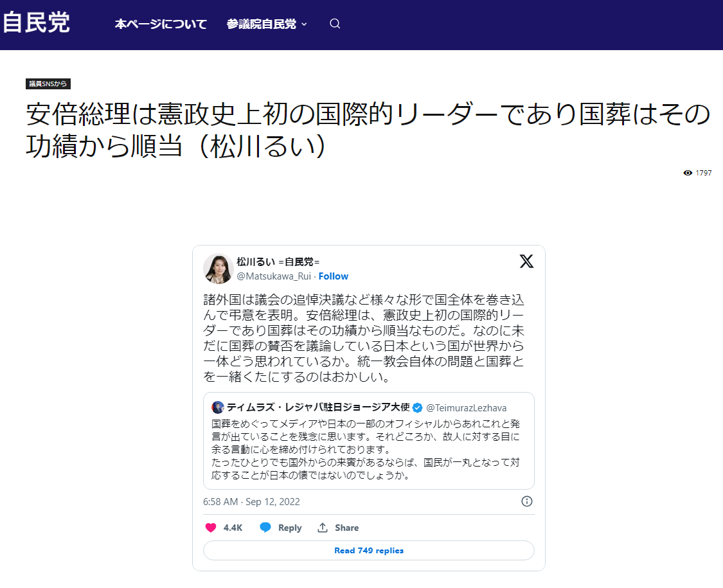723x588 pixels.
Task: Click the Reply label
Action: [x=290, y=528]
